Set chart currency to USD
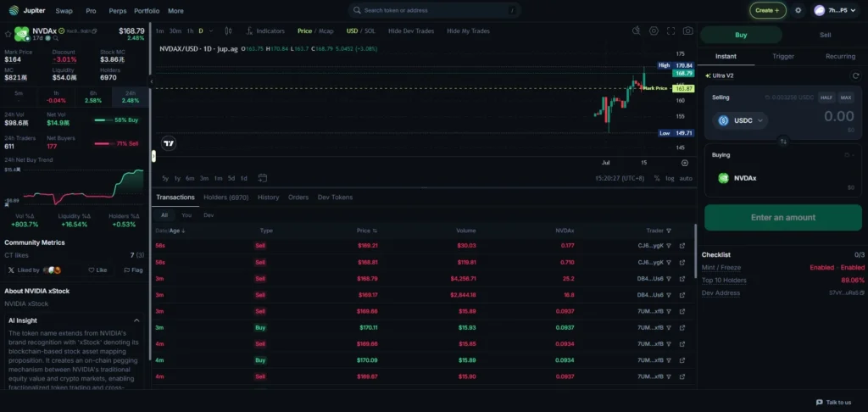Image resolution: width=868 pixels, height=412 pixels. tap(352, 31)
